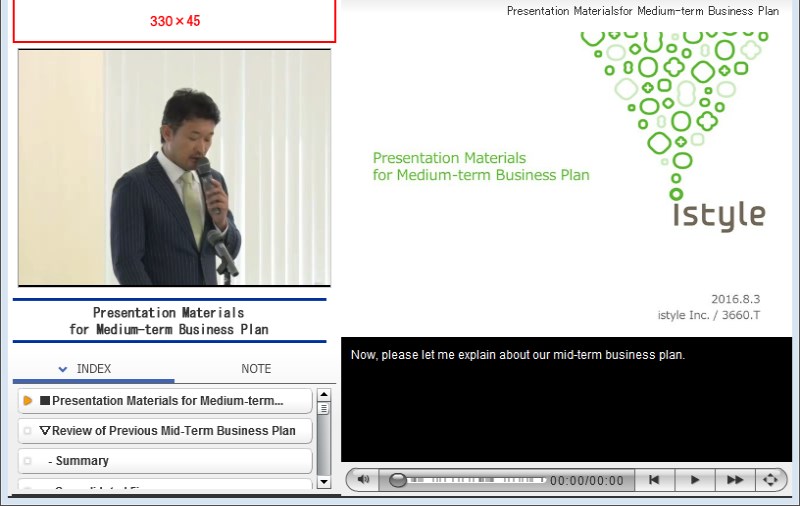Click the chevron next to INDEX
This screenshot has width=800, height=506.
tap(63, 369)
